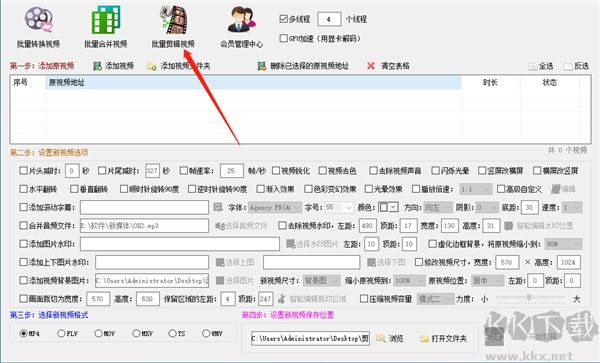Screen dimensions: 600x363
Task: Open the 压缩 模式二 dropdown
Action: [435, 299]
